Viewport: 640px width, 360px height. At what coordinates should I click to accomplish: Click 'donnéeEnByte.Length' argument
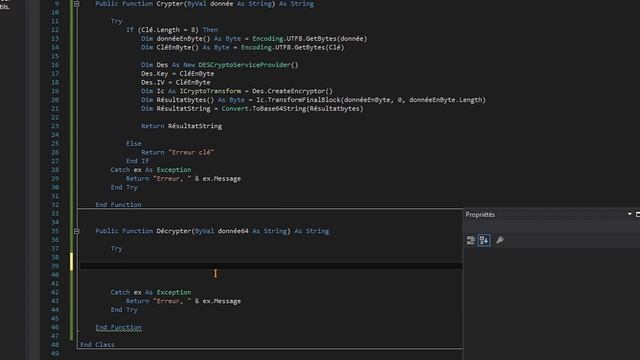point(446,100)
